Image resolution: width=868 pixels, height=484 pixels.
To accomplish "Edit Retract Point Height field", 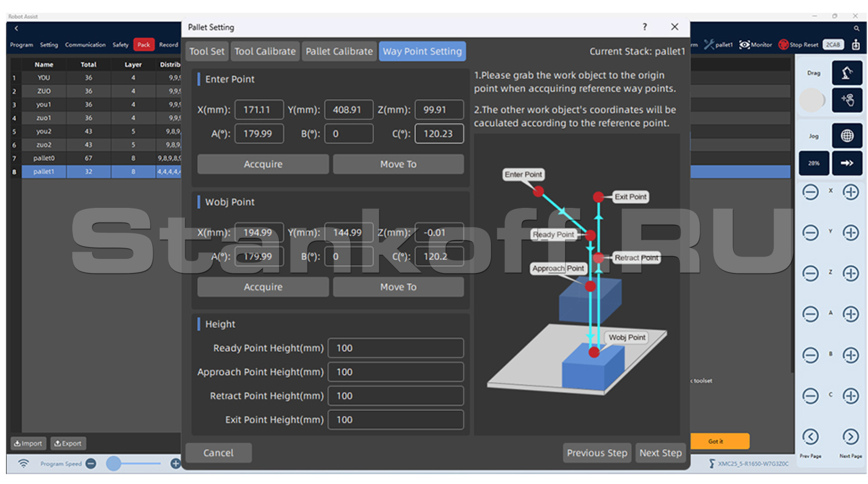I will point(396,396).
